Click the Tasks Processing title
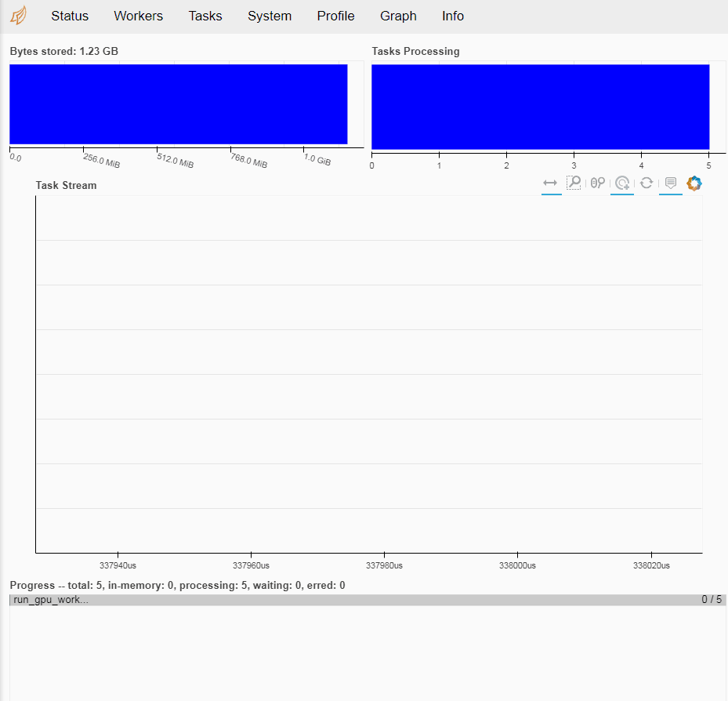 pyautogui.click(x=415, y=51)
